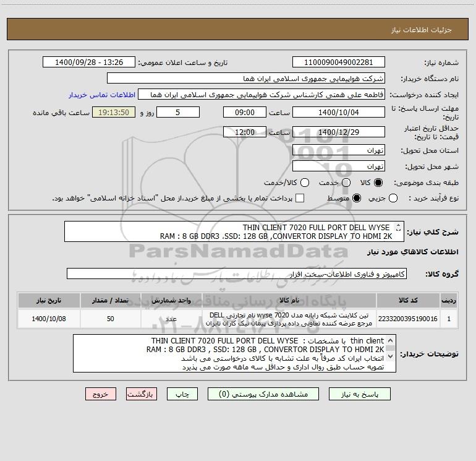The image size is (476, 461).
Task: Click scroll-down arrow in buyer notes box
Action: 391,356
